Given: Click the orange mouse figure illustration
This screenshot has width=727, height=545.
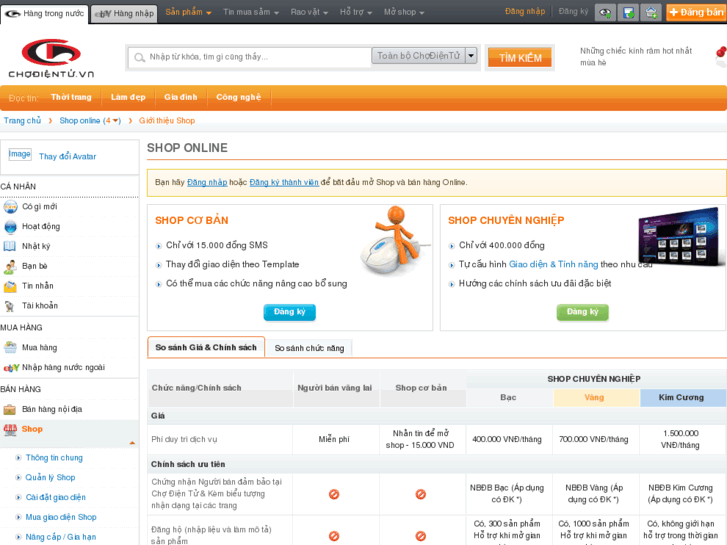Looking at the screenshot, I should [x=394, y=240].
